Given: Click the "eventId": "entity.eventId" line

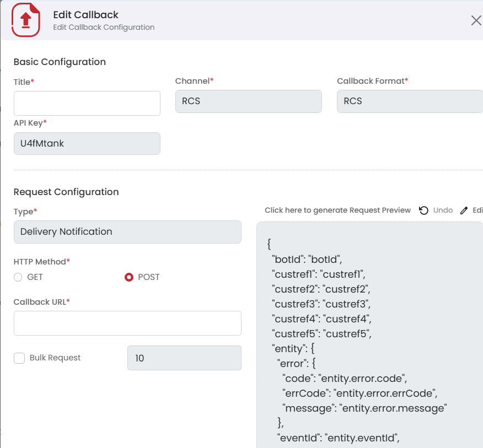Looking at the screenshot, I should pyautogui.click(x=338, y=438).
